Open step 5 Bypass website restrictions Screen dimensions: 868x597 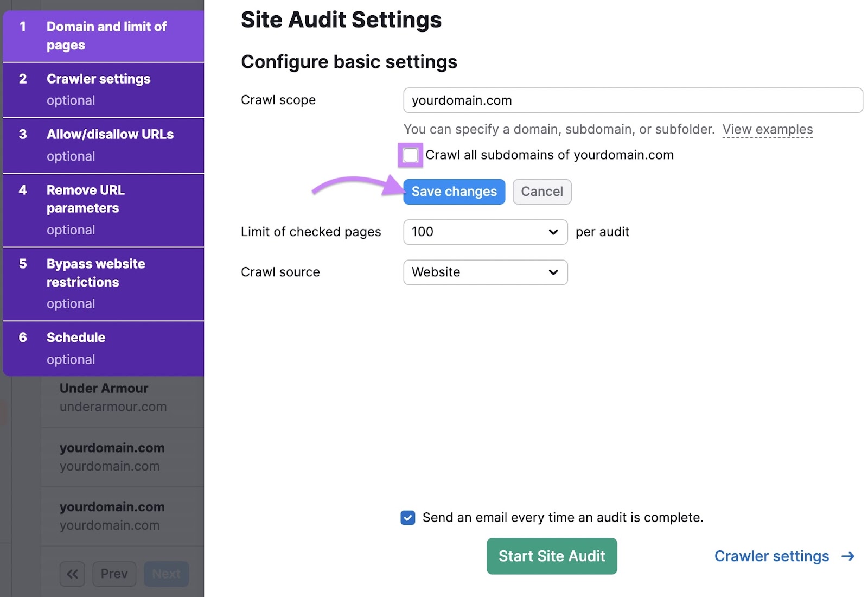pyautogui.click(x=103, y=283)
